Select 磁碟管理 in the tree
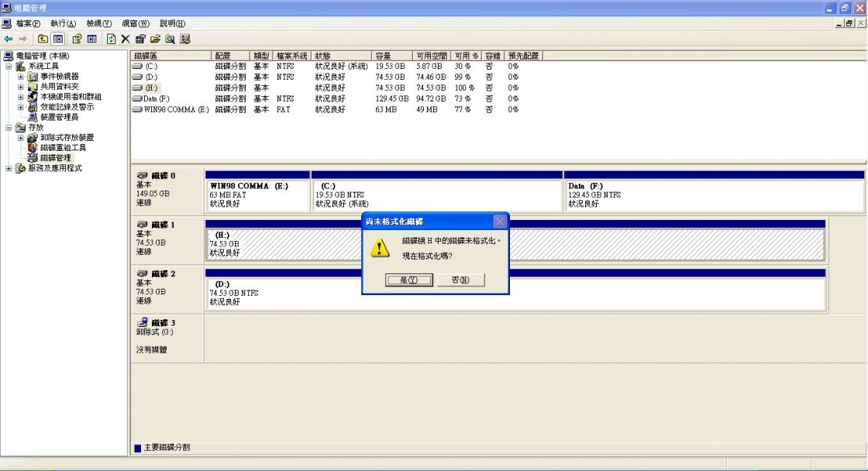 [55, 158]
